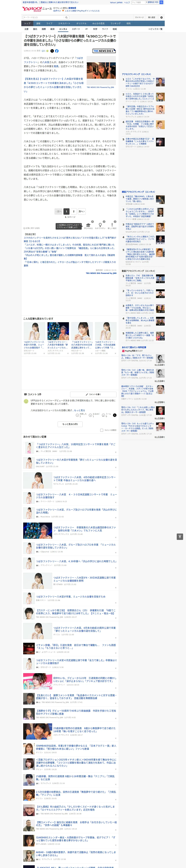Open the TBS NEWS DIG logo
This screenshot has width=186, height=868.
click(104, 51)
